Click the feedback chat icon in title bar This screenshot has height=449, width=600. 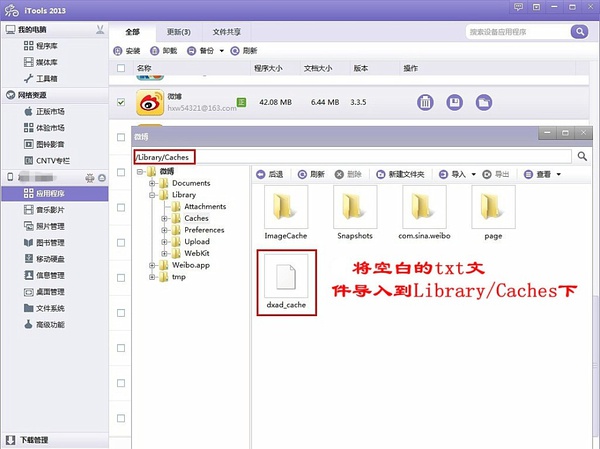pos(518,7)
